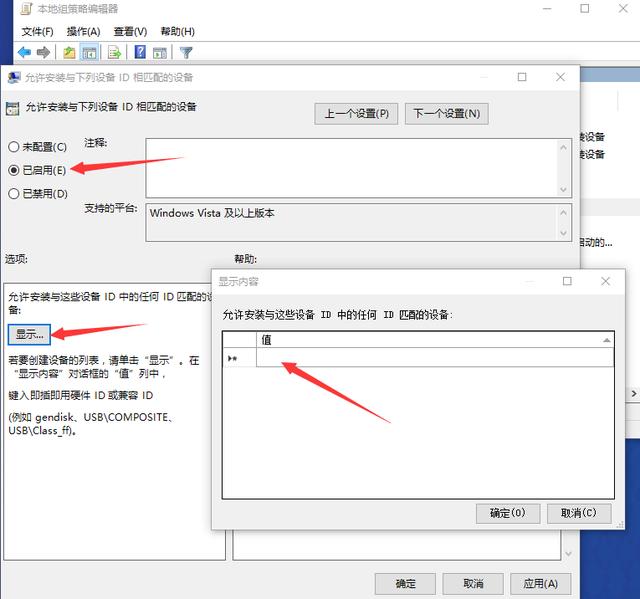This screenshot has width=640, height=599.
Task: Click 取消(C) in the 显示内容 dialog
Action: pos(579,513)
